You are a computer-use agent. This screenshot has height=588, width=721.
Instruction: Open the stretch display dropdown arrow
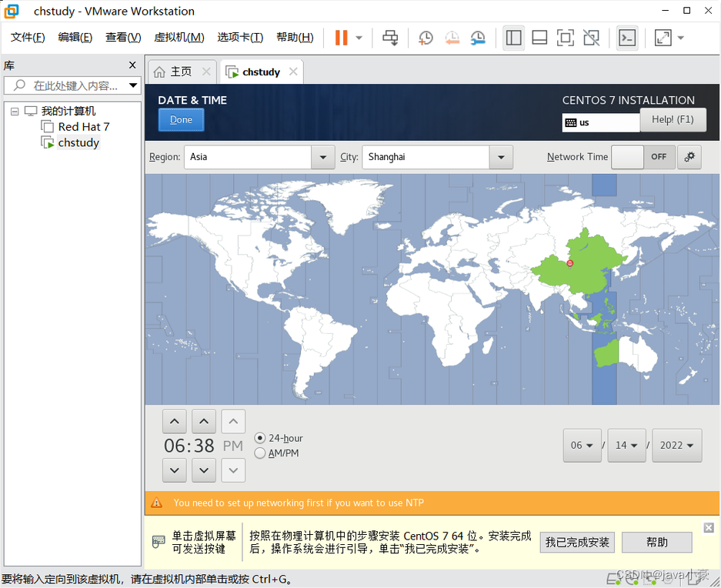[681, 38]
